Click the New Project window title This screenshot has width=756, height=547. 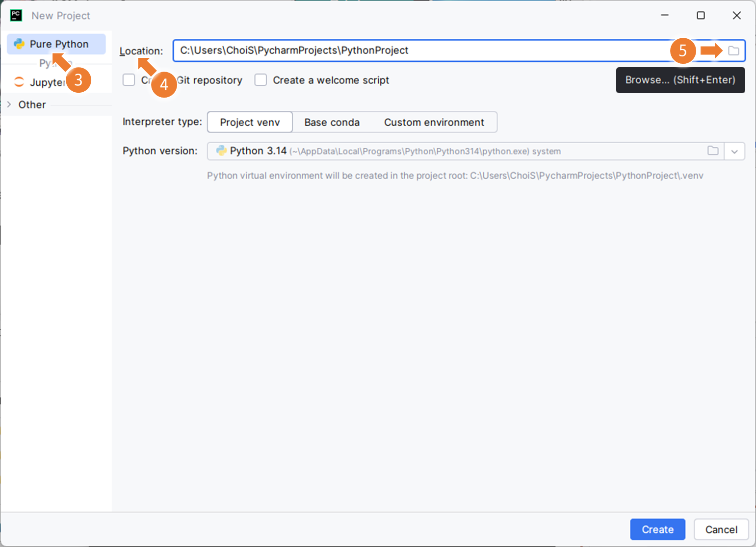coord(61,16)
